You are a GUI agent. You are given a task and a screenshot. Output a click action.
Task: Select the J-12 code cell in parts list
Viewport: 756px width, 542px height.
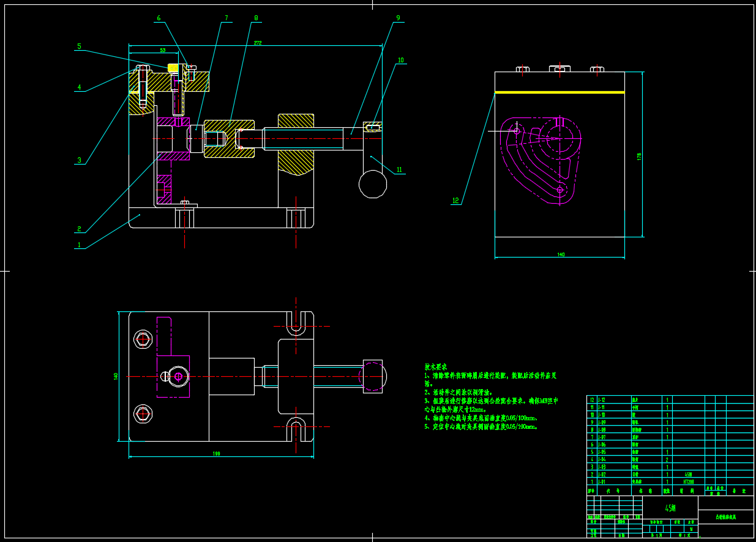tap(602, 399)
